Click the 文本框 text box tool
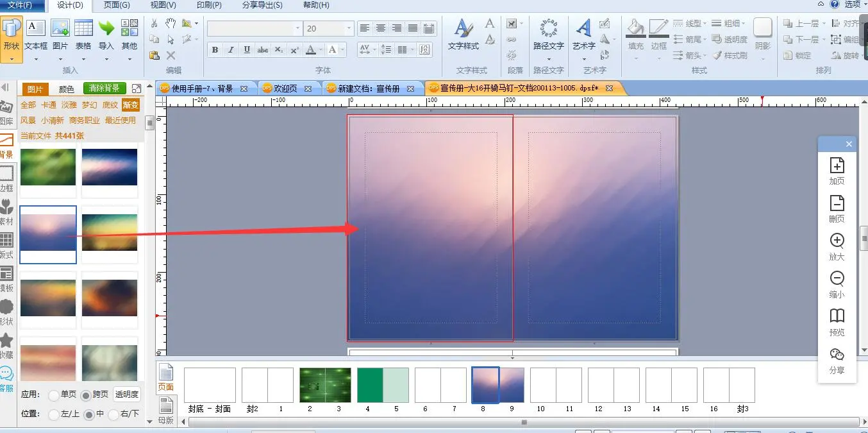 [36, 35]
